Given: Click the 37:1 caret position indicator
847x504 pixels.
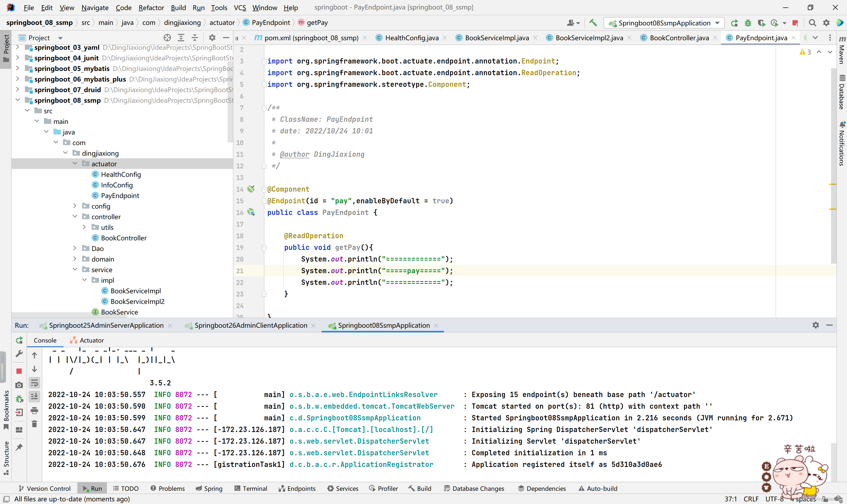Looking at the screenshot, I should click(x=731, y=499).
